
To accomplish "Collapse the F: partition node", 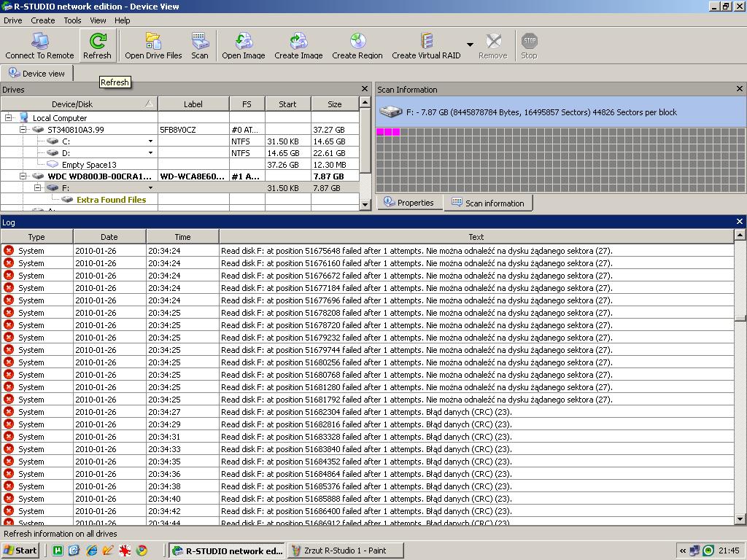I will pyautogui.click(x=37, y=187).
